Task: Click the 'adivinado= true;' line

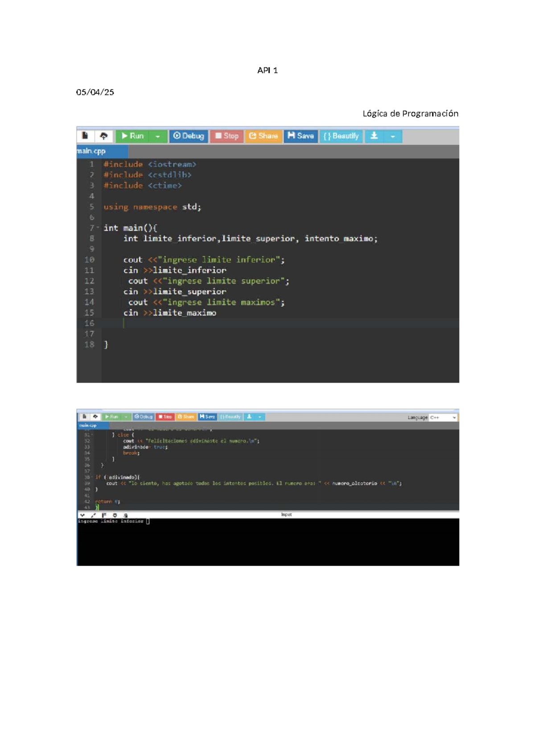Action: point(145,447)
